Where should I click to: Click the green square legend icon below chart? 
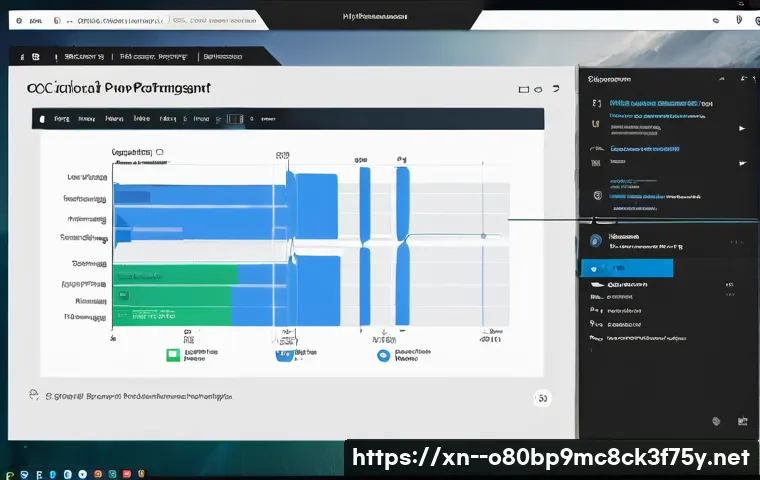173,355
